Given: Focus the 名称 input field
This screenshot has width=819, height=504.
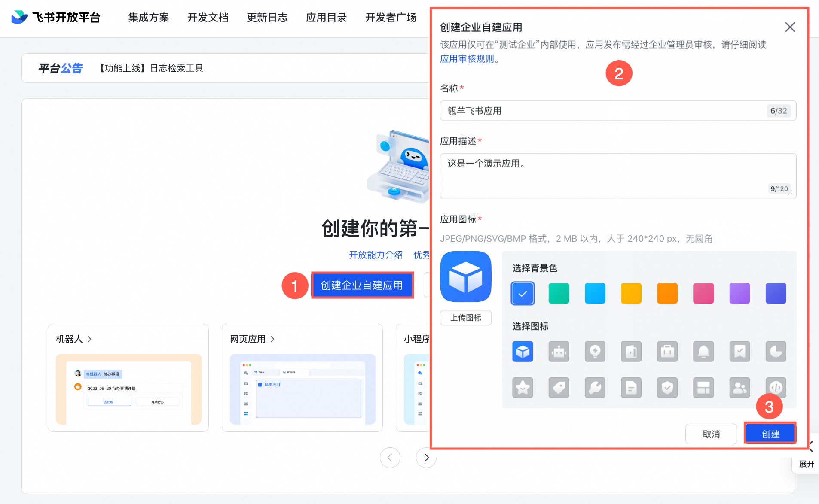Looking at the screenshot, I should point(618,111).
